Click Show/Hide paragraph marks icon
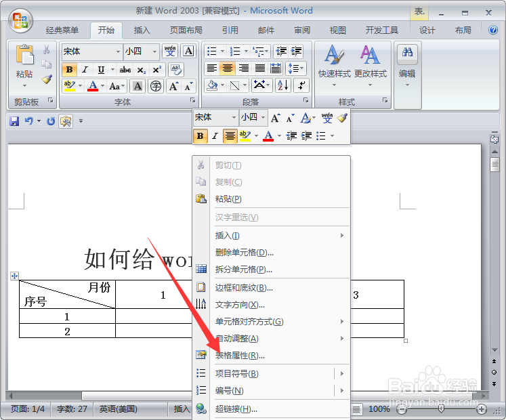The image size is (506, 420). (x=301, y=85)
